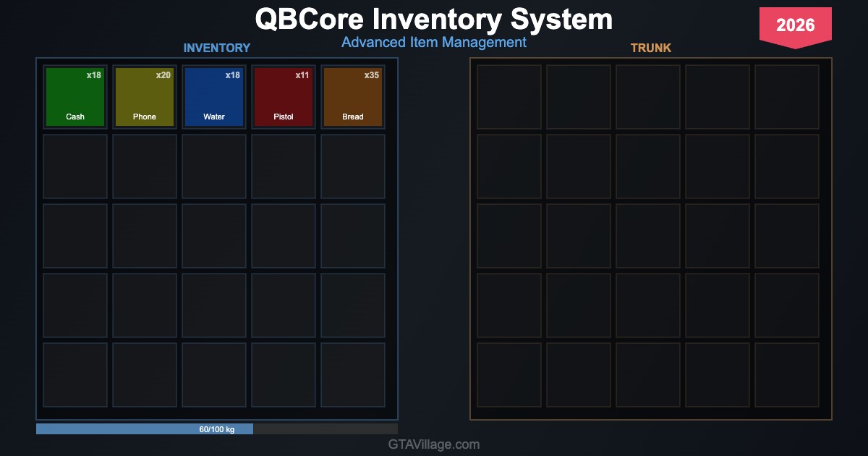Select the center slot of trunk grid

pyautogui.click(x=648, y=236)
